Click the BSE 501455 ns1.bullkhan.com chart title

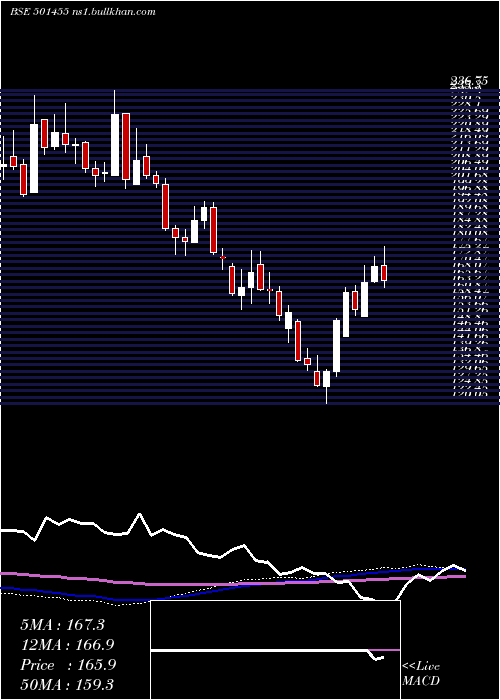pyautogui.click(x=83, y=12)
